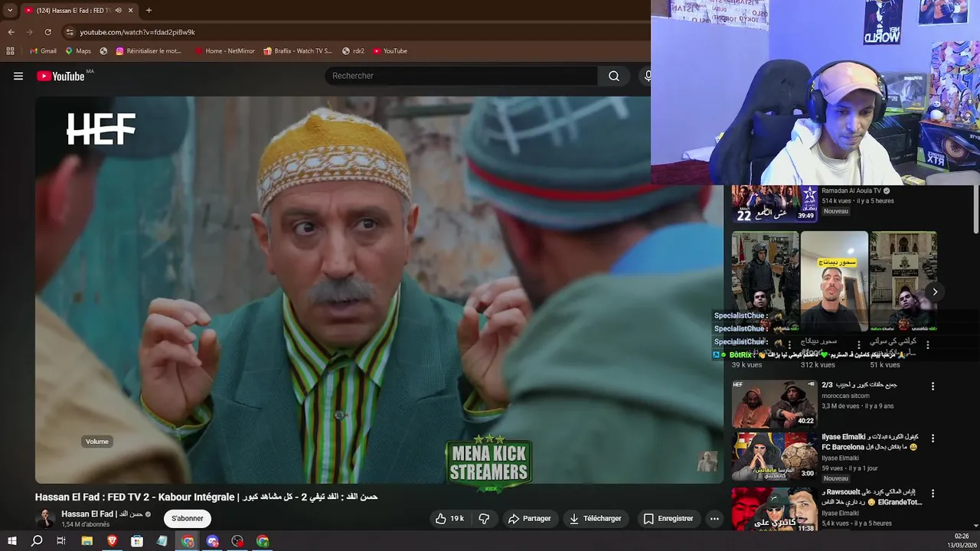Open the Discord app on taskbar
Screen dimensions: 980x551
pos(212,541)
